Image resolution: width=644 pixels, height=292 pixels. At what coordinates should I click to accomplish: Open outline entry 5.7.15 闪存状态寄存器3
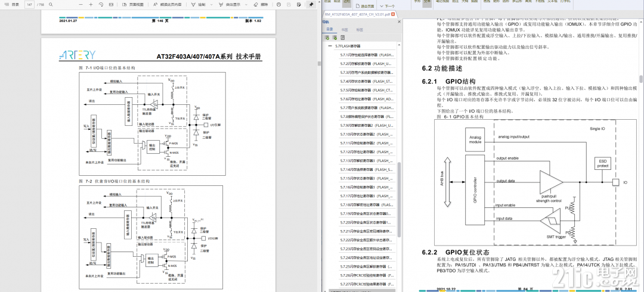click(367, 178)
